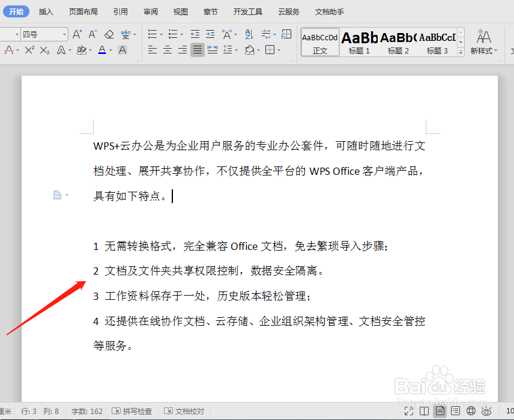Click the line spacing icon

[228, 50]
